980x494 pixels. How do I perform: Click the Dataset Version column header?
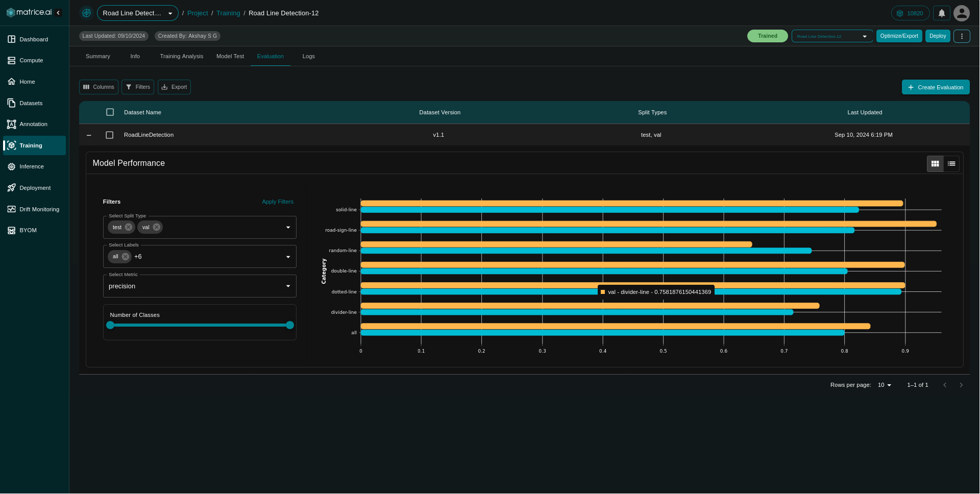tap(440, 112)
